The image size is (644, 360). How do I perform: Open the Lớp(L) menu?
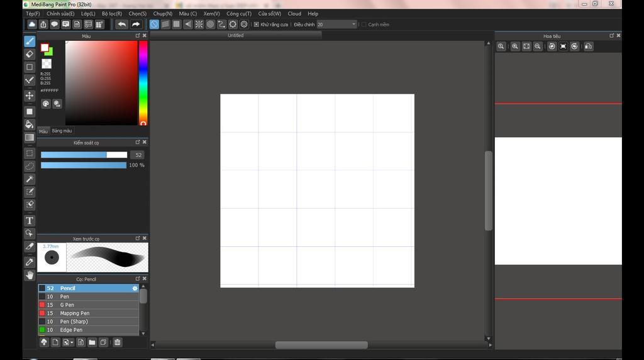click(88, 14)
